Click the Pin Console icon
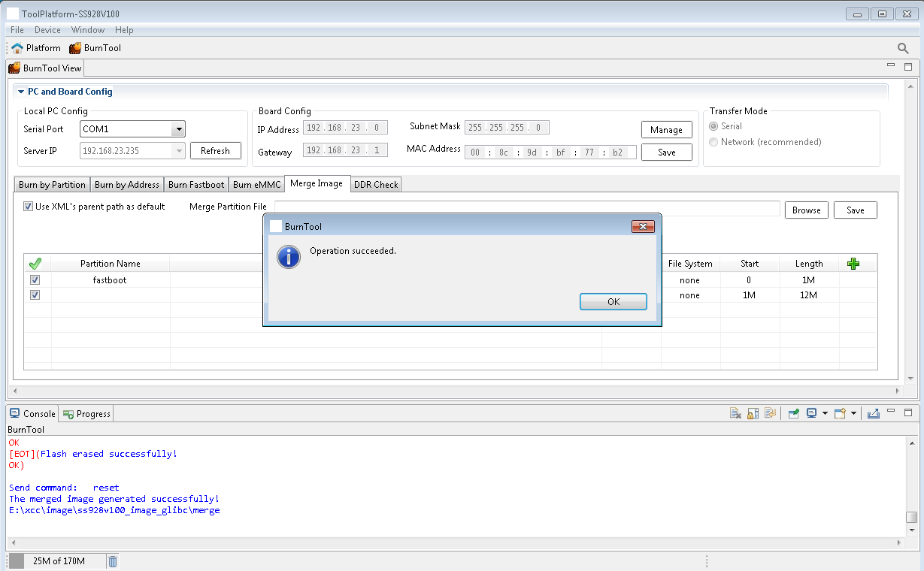Image resolution: width=924 pixels, height=571 pixels. point(793,413)
